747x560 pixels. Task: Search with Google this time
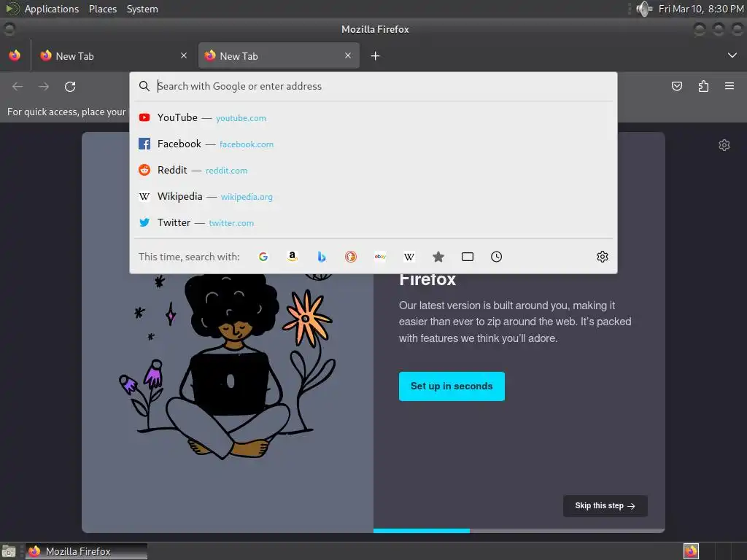pos(263,257)
